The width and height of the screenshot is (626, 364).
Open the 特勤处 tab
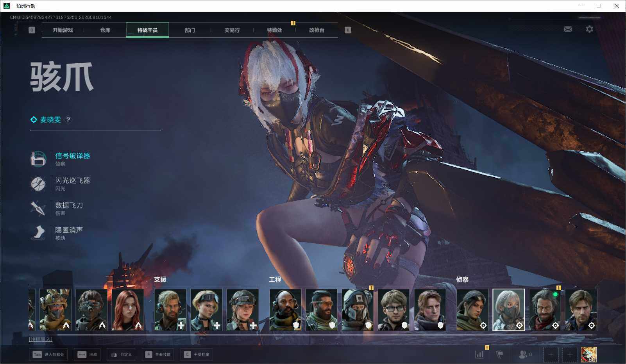[274, 30]
